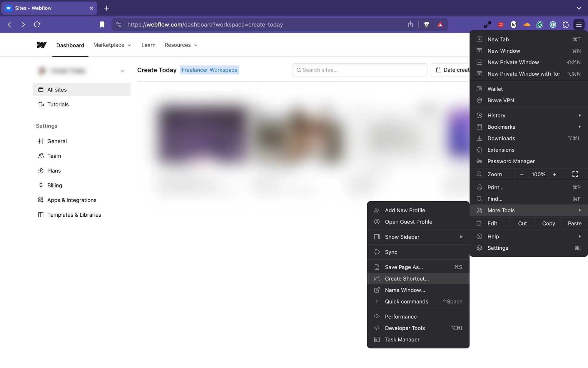Expand the workspace switcher chevron in sidebar
588x368 pixels.
click(122, 71)
